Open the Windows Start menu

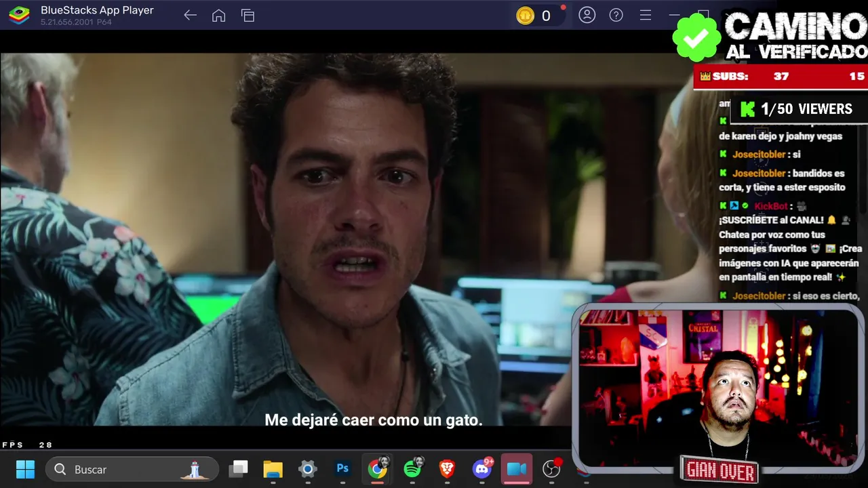(25, 469)
